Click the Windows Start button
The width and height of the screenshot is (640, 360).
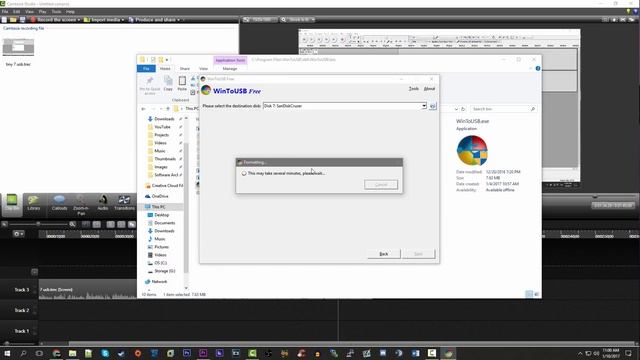tap(7, 353)
